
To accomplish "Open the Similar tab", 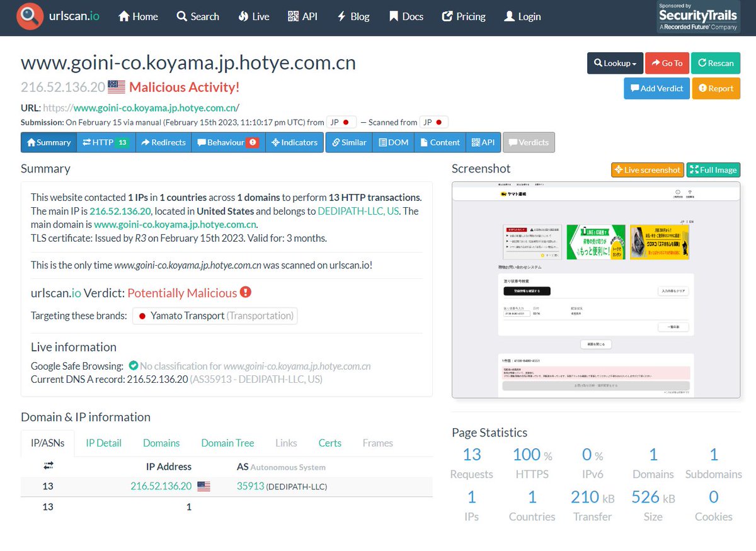I will 349,142.
